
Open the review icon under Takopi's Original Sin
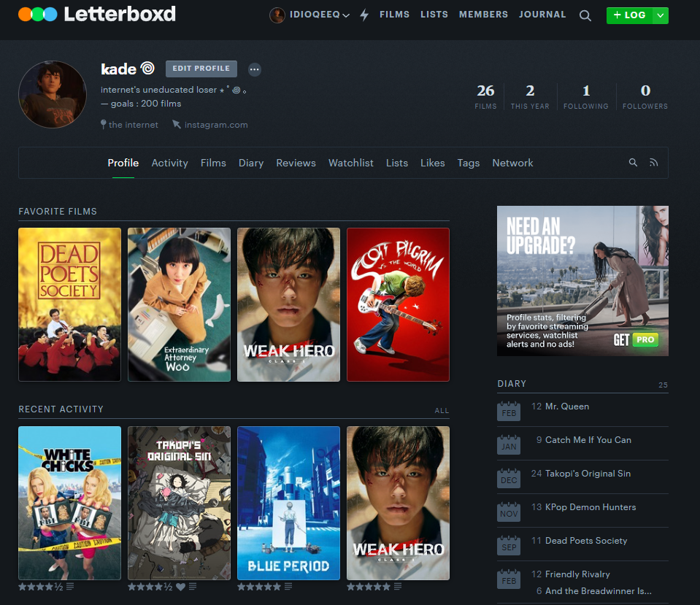click(193, 586)
